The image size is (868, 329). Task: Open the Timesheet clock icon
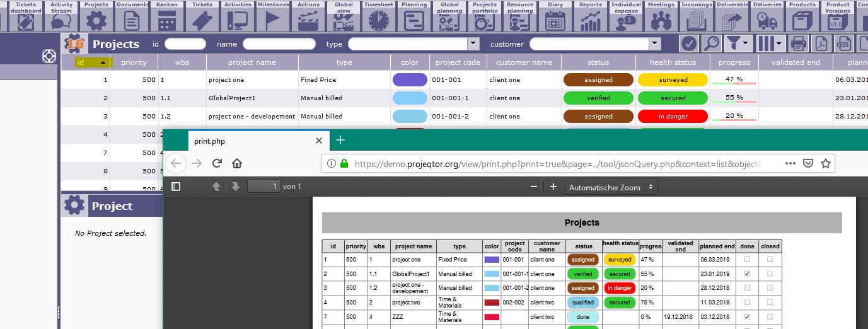coord(379,20)
